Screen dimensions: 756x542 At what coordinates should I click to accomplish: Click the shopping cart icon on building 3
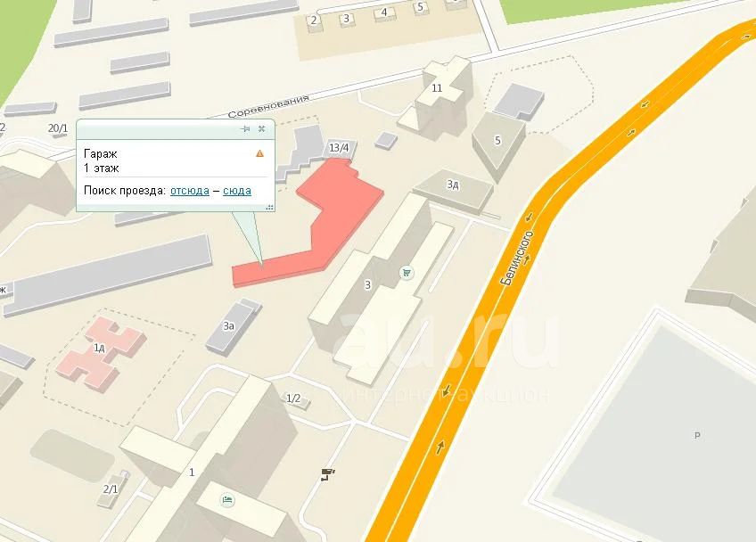(x=407, y=273)
